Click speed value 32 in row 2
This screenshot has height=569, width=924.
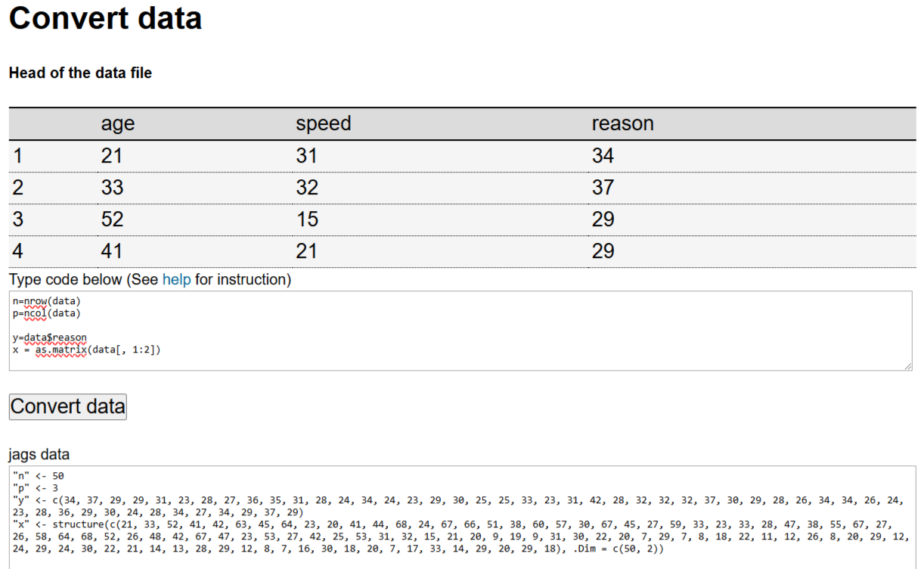(307, 188)
